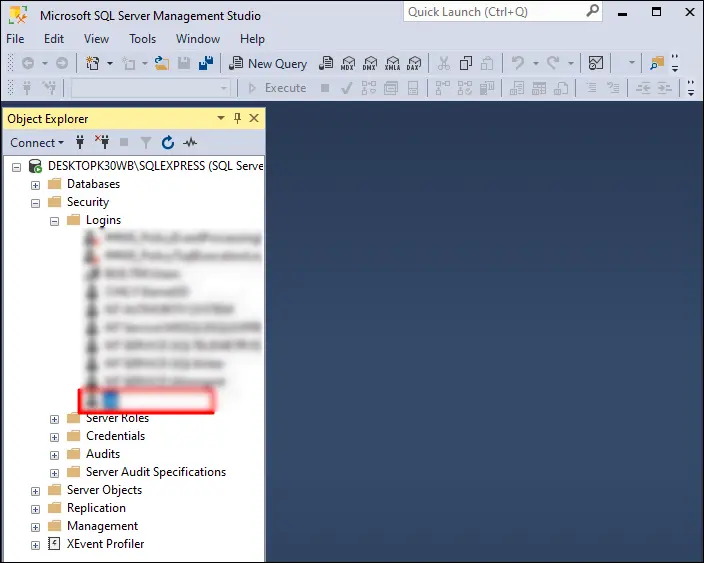Expand the Management folder

click(35, 527)
